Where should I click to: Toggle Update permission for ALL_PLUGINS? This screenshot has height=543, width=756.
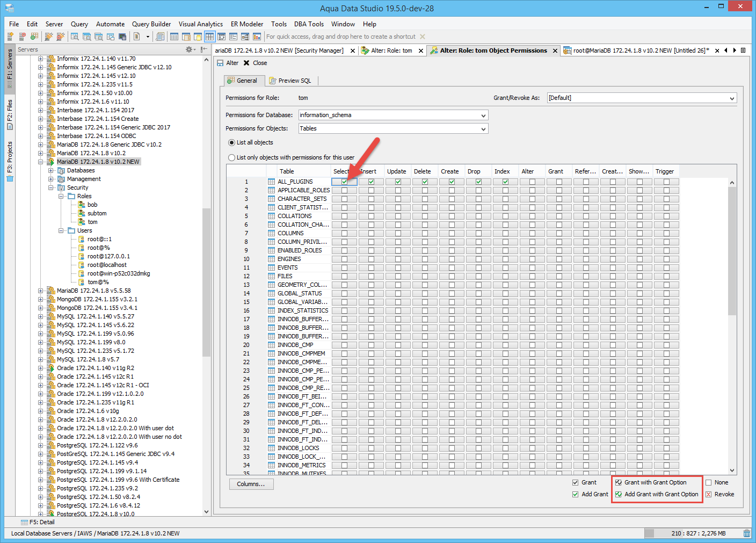click(x=398, y=182)
